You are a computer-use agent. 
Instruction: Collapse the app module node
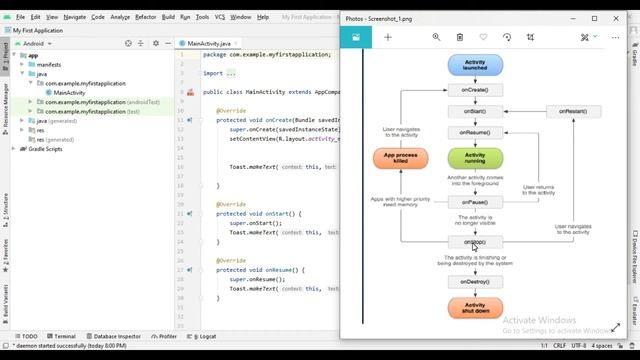click(14, 55)
